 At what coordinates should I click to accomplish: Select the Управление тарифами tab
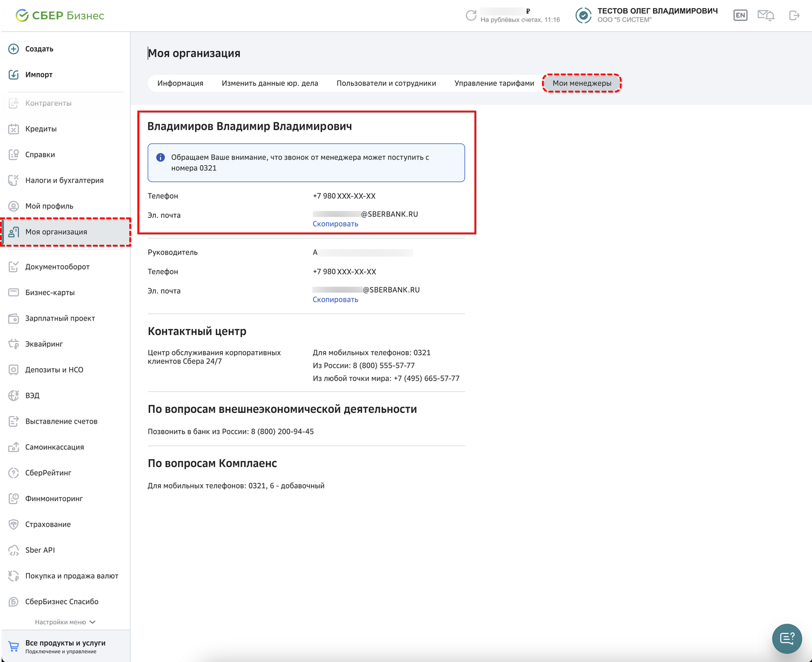[x=494, y=83]
